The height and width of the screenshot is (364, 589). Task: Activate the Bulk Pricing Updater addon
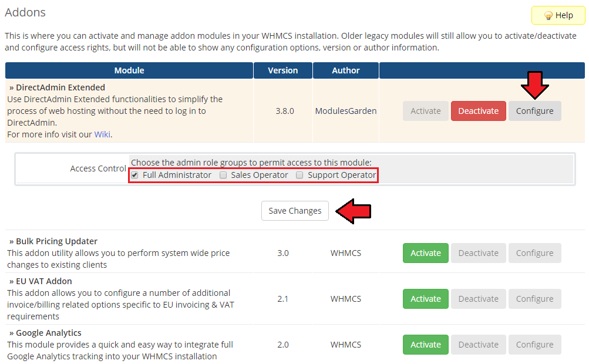pyautogui.click(x=426, y=253)
